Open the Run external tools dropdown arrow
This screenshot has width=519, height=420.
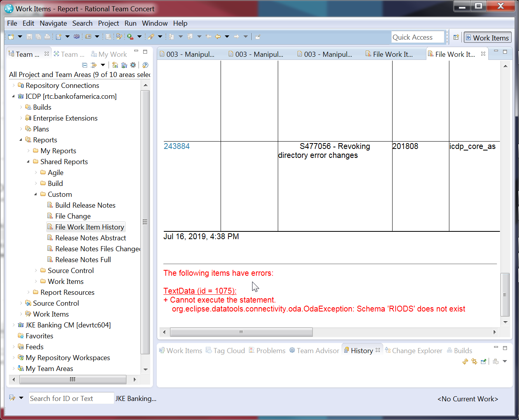click(x=139, y=37)
